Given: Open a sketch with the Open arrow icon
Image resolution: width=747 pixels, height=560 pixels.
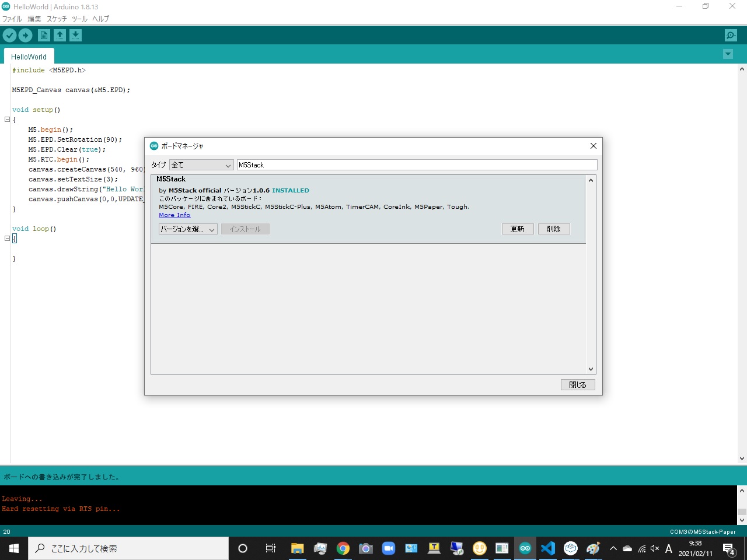Looking at the screenshot, I should [x=60, y=36].
